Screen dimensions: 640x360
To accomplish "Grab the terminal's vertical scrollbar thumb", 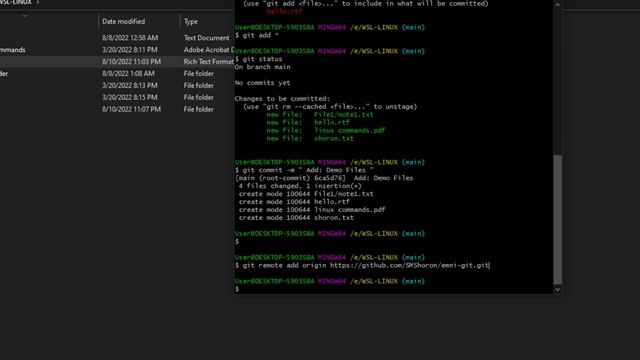I will click(557, 220).
